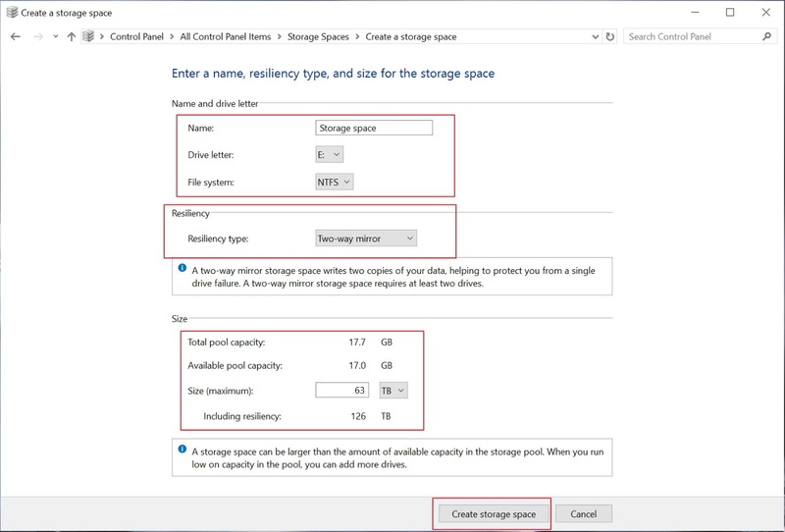This screenshot has height=532, width=785.
Task: Open the File system NTFS dropdown
Action: (x=335, y=182)
